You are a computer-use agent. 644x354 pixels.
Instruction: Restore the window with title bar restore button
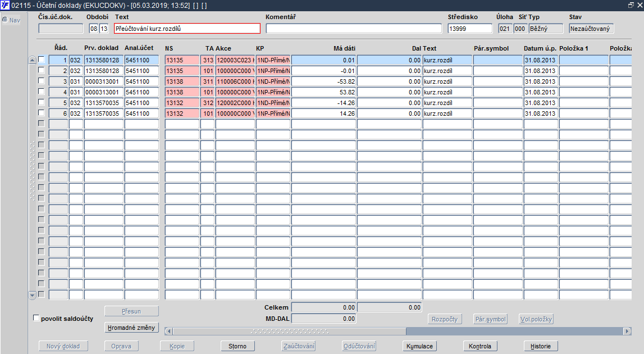point(631,6)
